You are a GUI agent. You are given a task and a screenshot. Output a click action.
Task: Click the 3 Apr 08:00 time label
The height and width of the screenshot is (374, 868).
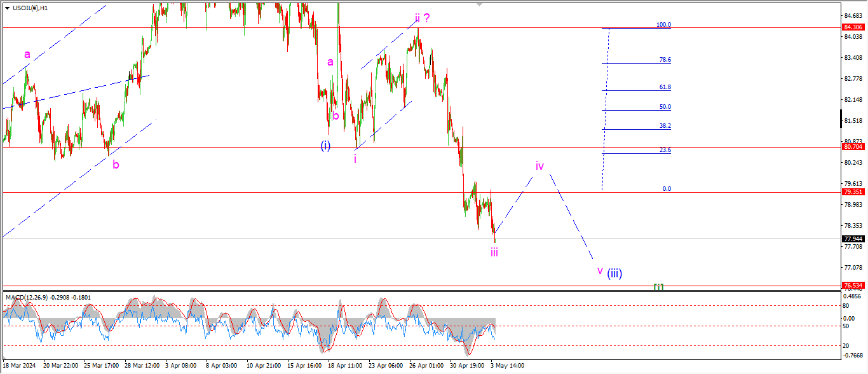[x=182, y=366]
